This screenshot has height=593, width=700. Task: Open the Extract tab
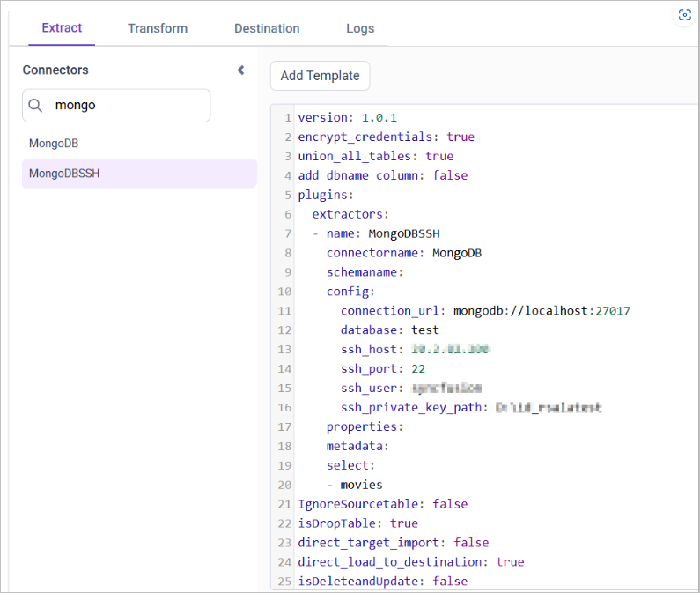click(x=62, y=28)
